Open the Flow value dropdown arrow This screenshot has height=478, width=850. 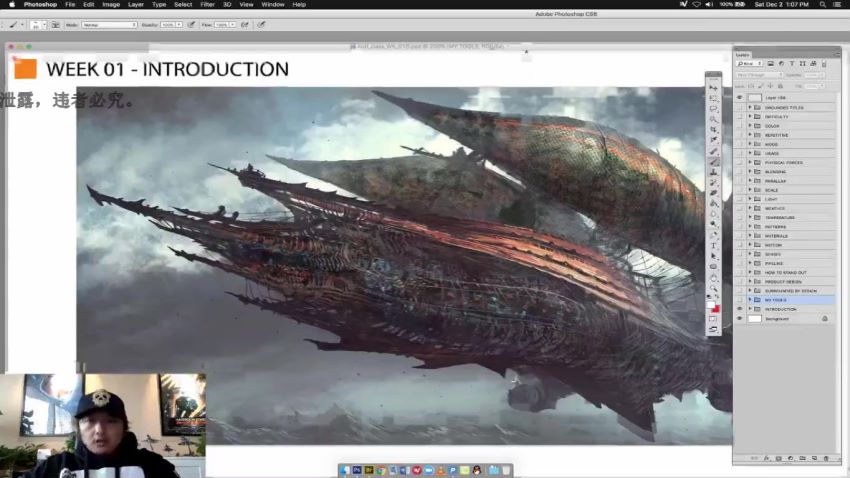click(x=233, y=25)
